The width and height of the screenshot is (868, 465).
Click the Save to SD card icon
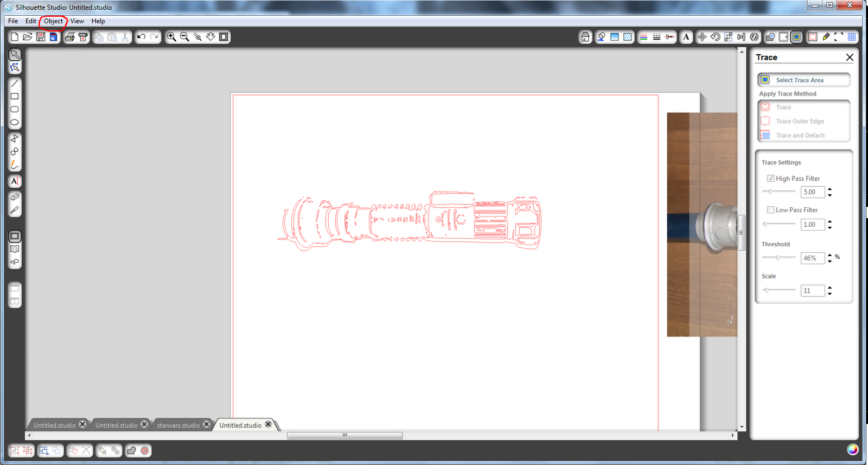point(53,37)
